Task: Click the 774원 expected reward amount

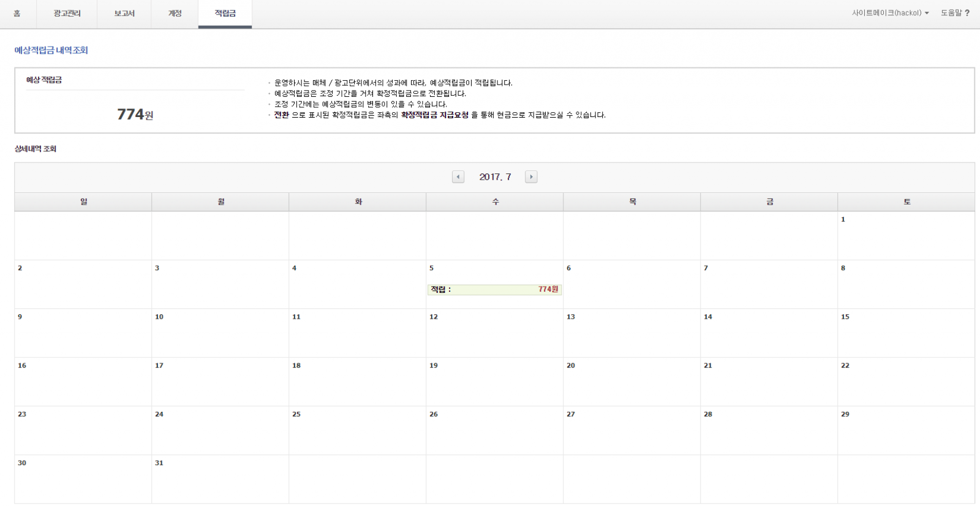Action: 135,115
